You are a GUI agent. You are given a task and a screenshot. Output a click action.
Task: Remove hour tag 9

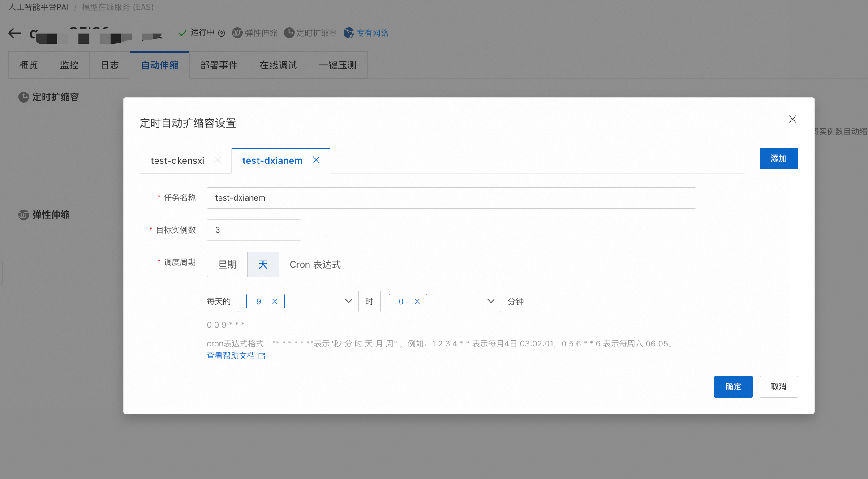pyautogui.click(x=275, y=302)
